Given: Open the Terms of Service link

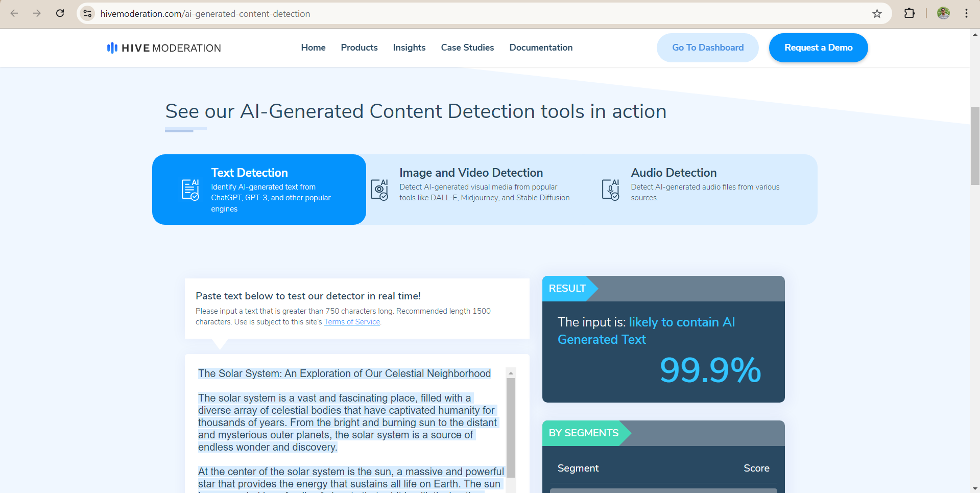Looking at the screenshot, I should point(351,321).
